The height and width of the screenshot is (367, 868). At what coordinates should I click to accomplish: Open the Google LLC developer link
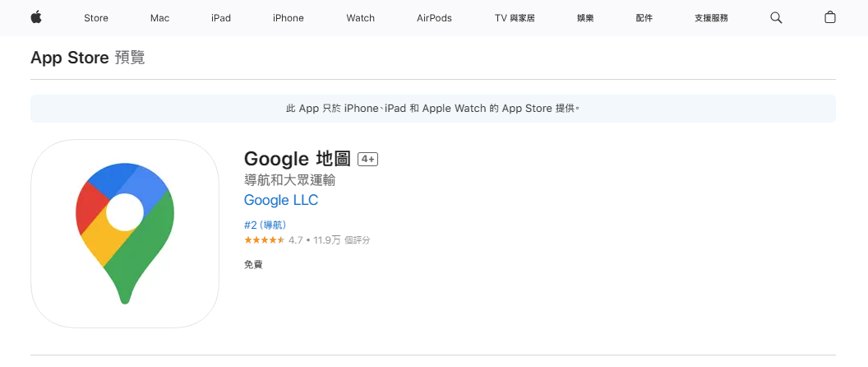click(281, 200)
